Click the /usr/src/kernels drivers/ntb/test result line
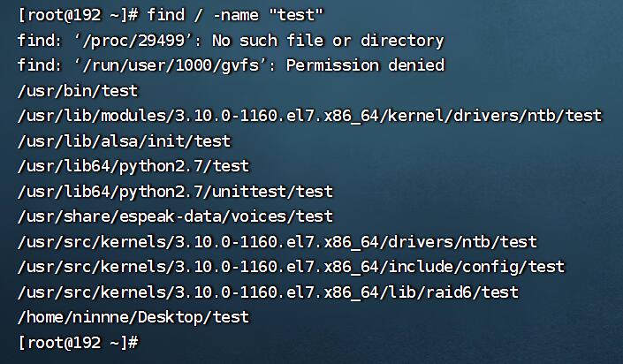The image size is (623, 364). 277,241
